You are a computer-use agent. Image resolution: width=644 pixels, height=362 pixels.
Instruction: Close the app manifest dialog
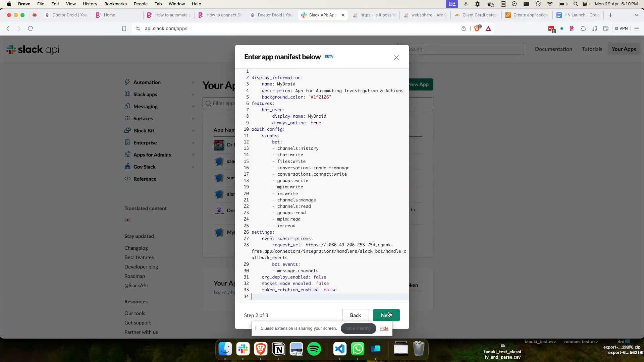click(x=396, y=58)
